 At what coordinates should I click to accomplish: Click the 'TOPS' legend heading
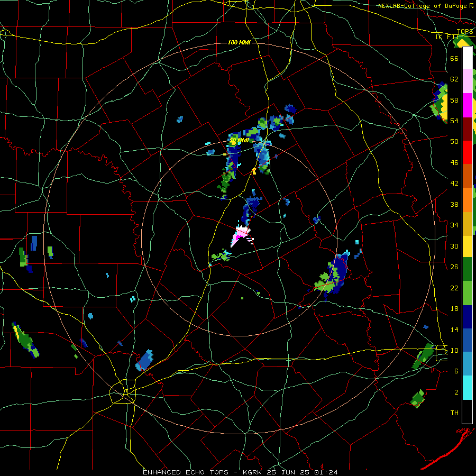[x=465, y=32]
